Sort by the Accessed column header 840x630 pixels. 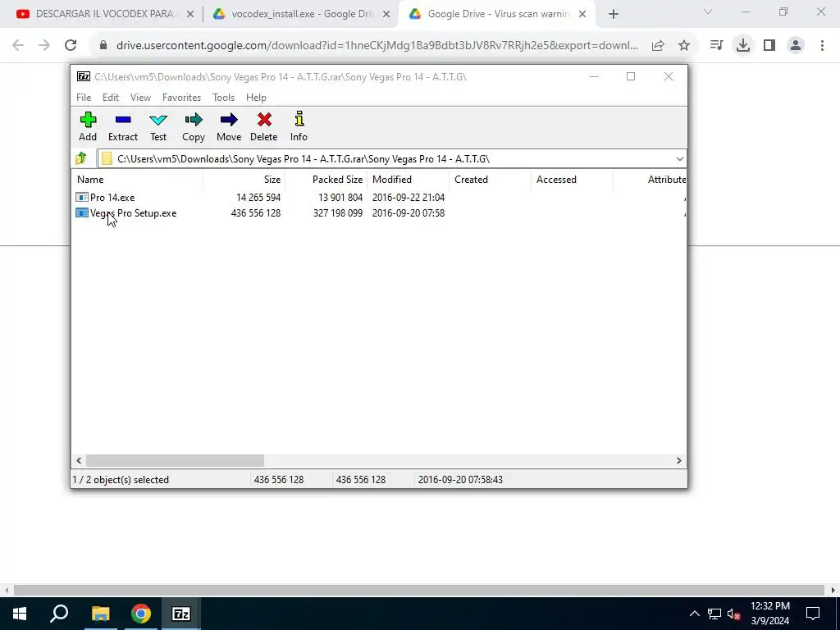572,180
